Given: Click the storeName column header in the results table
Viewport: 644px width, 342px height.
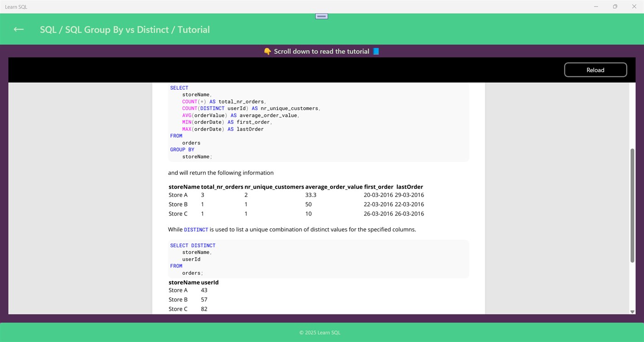Looking at the screenshot, I should coord(183,186).
